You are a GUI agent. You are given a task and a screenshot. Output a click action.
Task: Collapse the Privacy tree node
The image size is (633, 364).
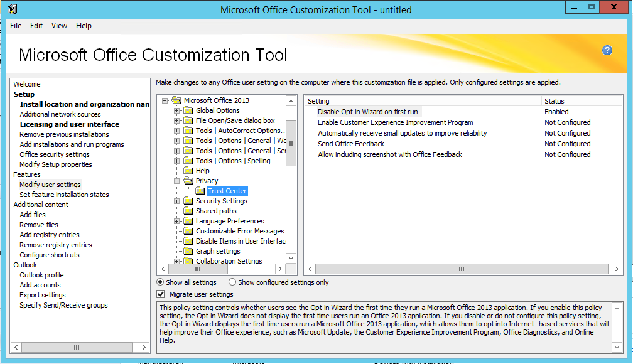177,181
